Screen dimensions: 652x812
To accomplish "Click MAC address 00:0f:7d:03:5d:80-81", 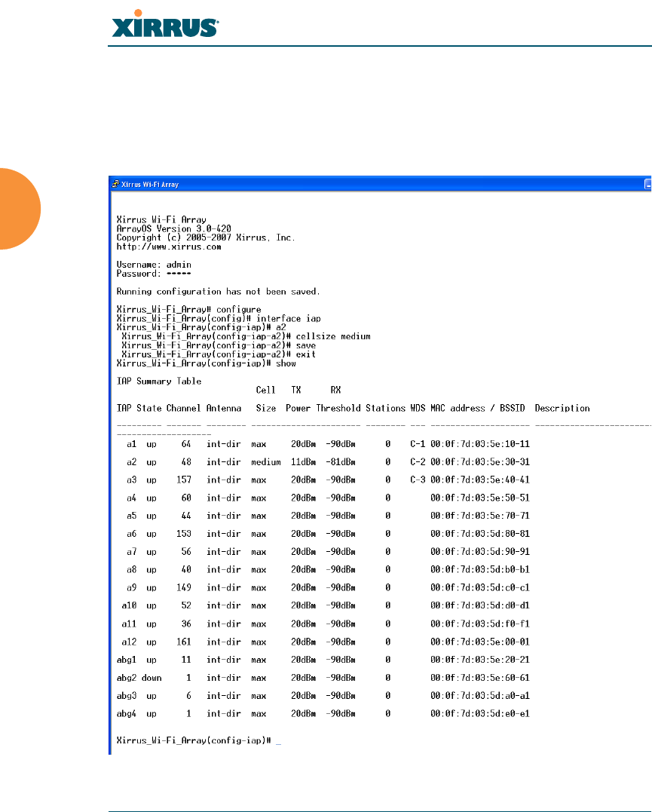I will point(480,534).
